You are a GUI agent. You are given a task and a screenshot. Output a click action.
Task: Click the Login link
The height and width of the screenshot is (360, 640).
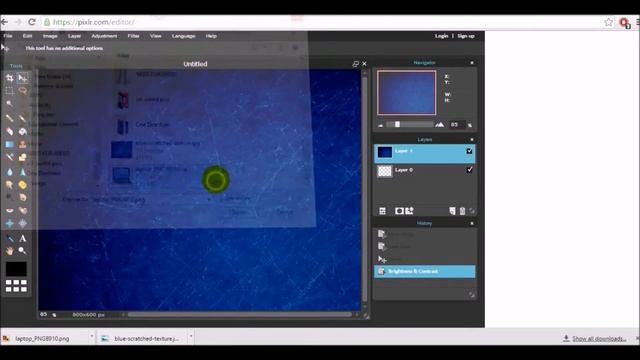441,36
